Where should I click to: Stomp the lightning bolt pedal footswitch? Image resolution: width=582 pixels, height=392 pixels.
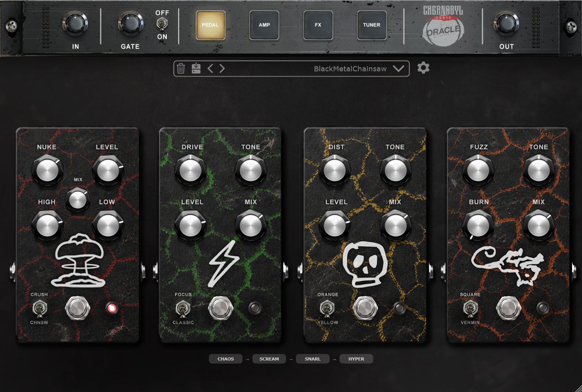pos(220,308)
